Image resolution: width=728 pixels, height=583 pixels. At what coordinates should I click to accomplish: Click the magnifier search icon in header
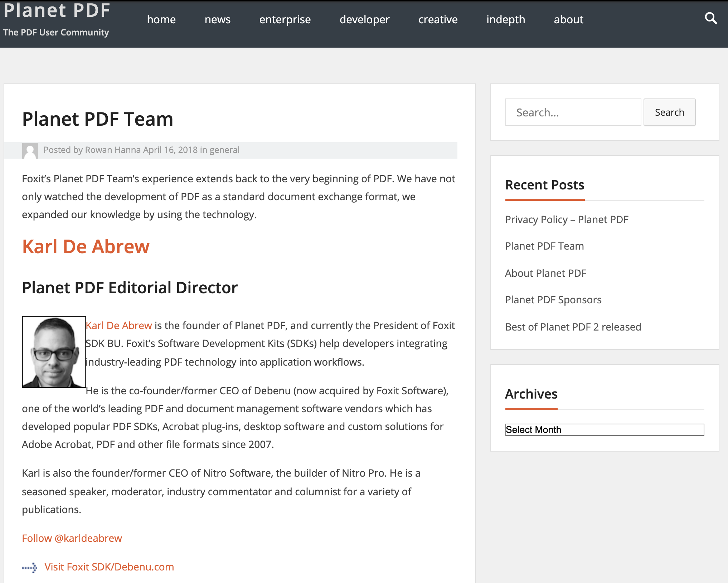[x=710, y=18]
